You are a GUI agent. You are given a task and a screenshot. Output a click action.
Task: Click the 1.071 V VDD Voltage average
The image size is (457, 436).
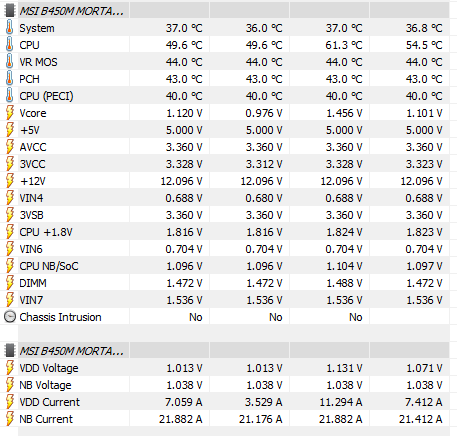[424, 368]
